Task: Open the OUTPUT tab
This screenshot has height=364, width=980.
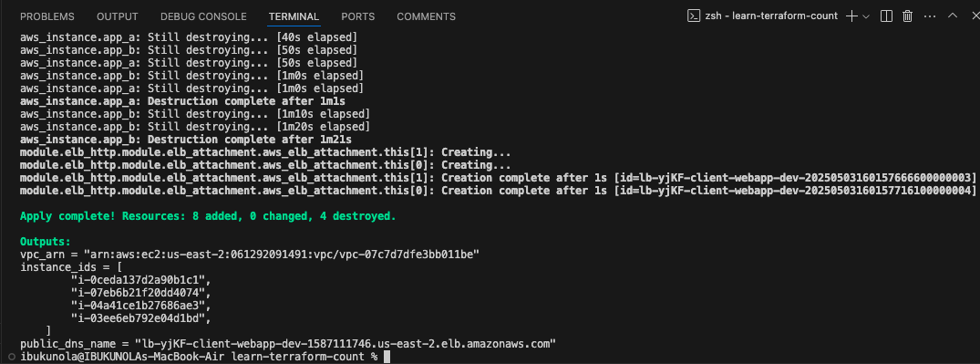Action: pyautogui.click(x=118, y=17)
